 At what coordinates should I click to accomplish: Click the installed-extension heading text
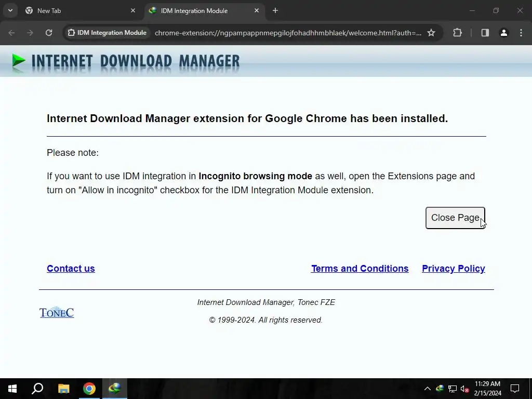pos(247,118)
